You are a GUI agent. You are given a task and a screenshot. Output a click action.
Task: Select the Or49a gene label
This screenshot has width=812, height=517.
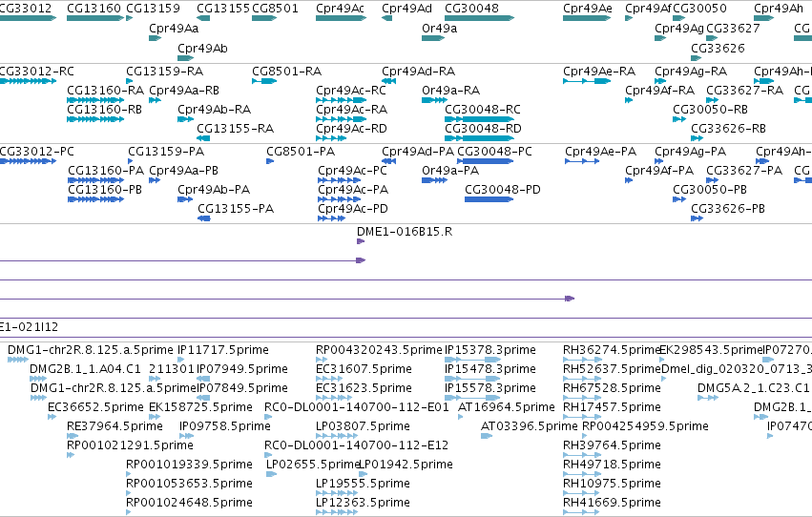(x=439, y=29)
